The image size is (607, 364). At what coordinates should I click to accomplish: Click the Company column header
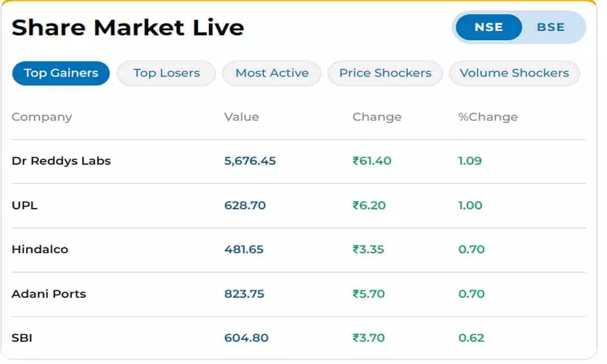click(x=42, y=117)
